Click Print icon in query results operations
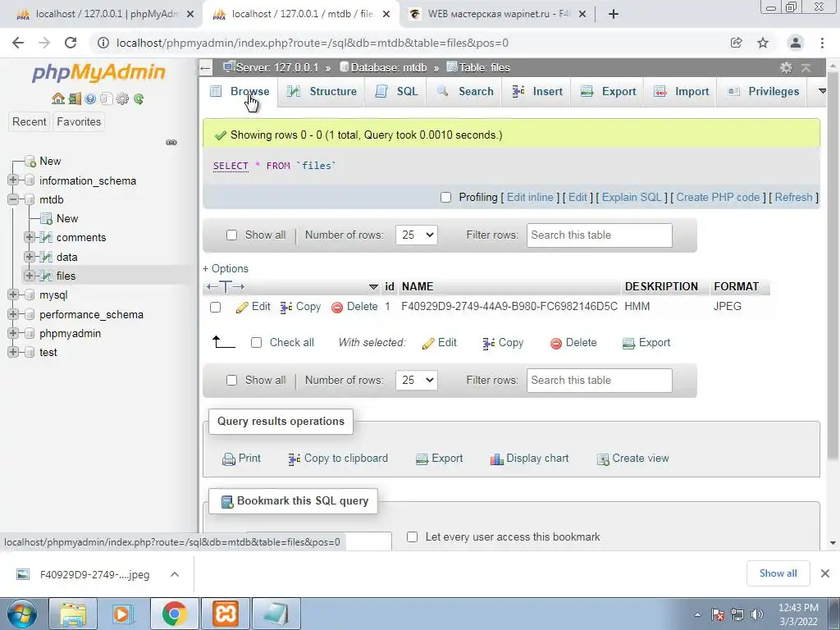Image resolution: width=840 pixels, height=630 pixels. 229,459
